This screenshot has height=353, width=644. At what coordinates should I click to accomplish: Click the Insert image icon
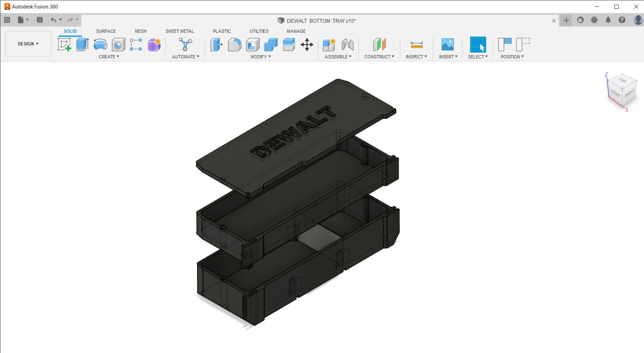[447, 44]
